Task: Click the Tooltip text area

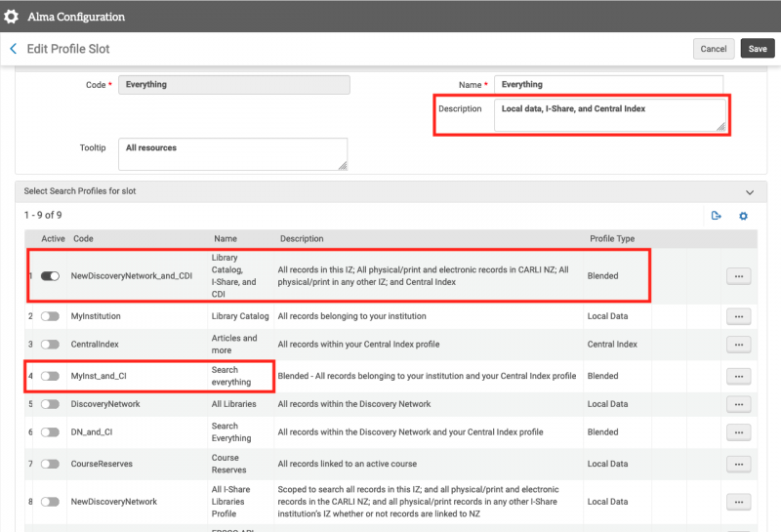Action: click(232, 154)
